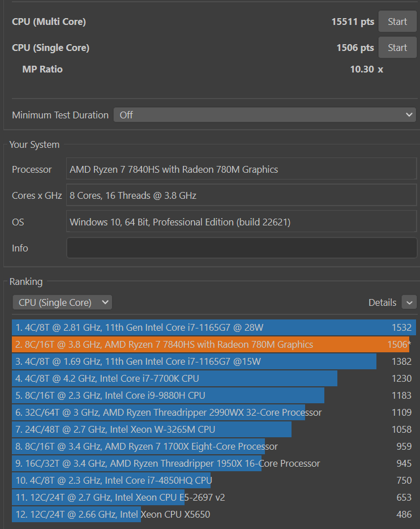Click the 15511 pts multi core score

click(353, 22)
